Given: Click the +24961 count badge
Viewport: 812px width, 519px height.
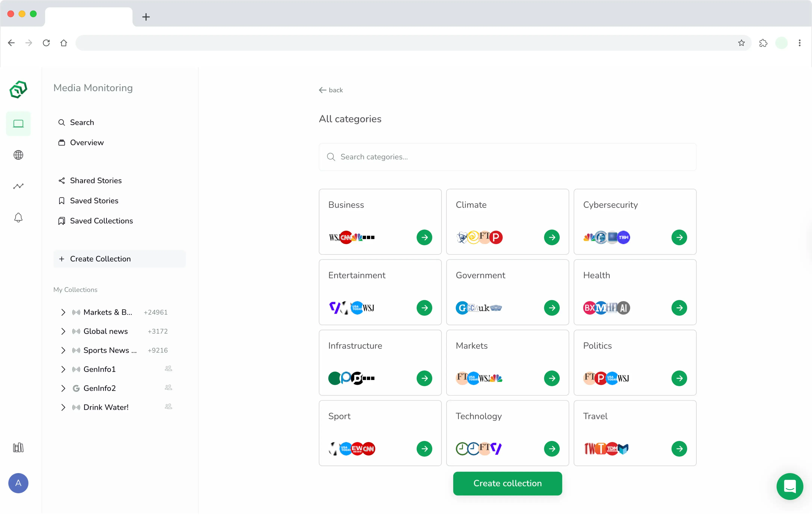Looking at the screenshot, I should point(155,313).
